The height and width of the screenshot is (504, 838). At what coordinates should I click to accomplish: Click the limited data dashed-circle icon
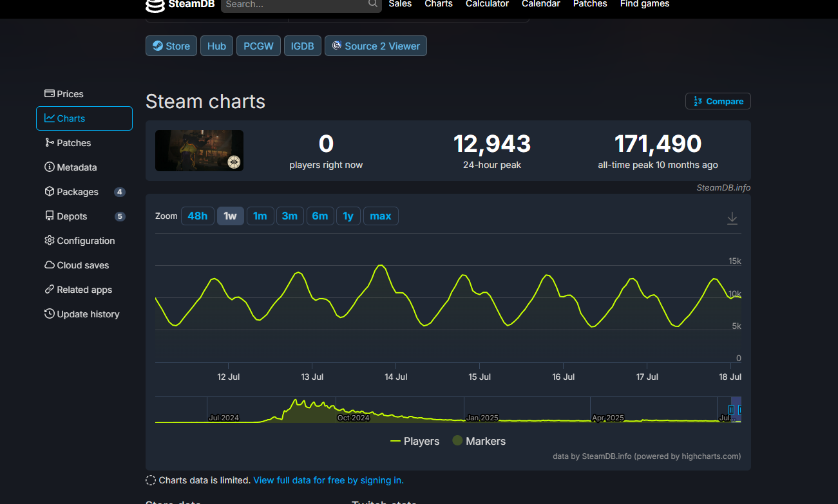[151, 480]
